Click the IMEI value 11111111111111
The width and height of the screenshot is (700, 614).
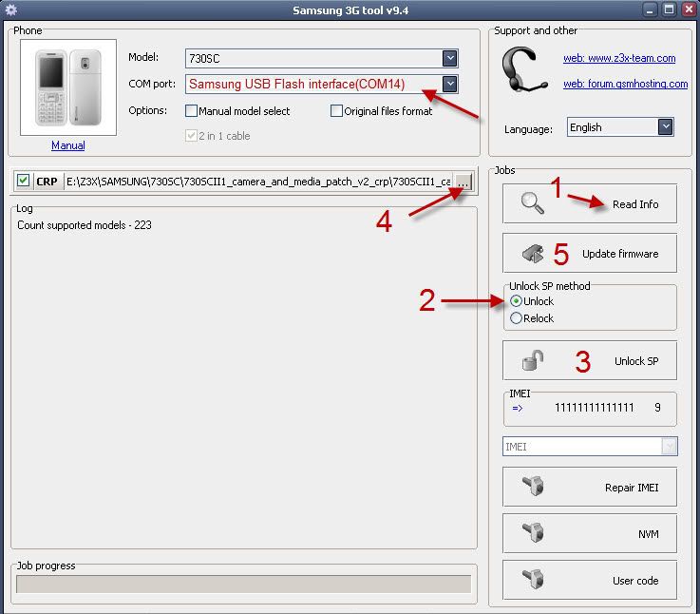tap(594, 408)
